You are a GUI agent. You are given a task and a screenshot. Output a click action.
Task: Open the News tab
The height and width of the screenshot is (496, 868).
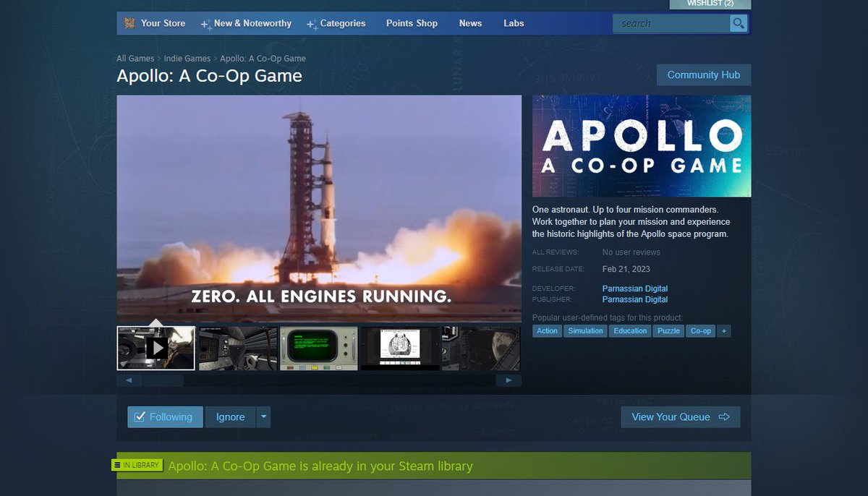tap(470, 23)
